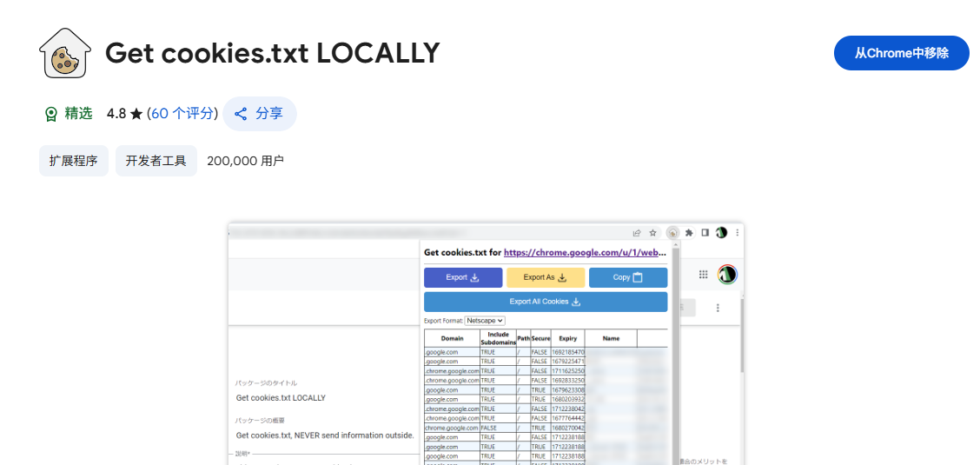Image resolution: width=980 pixels, height=465 pixels.
Task: Click the yellow Export As button
Action: coord(546,277)
